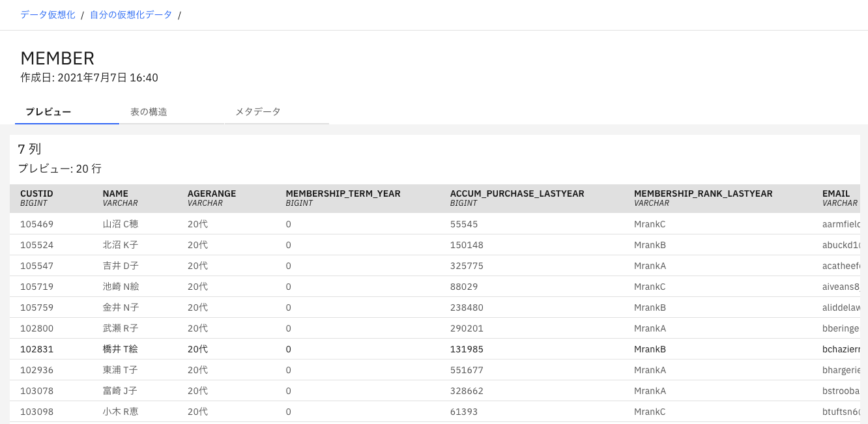The width and height of the screenshot is (868, 424).
Task: Click term year 0 in the 105524 row
Action: coord(289,245)
